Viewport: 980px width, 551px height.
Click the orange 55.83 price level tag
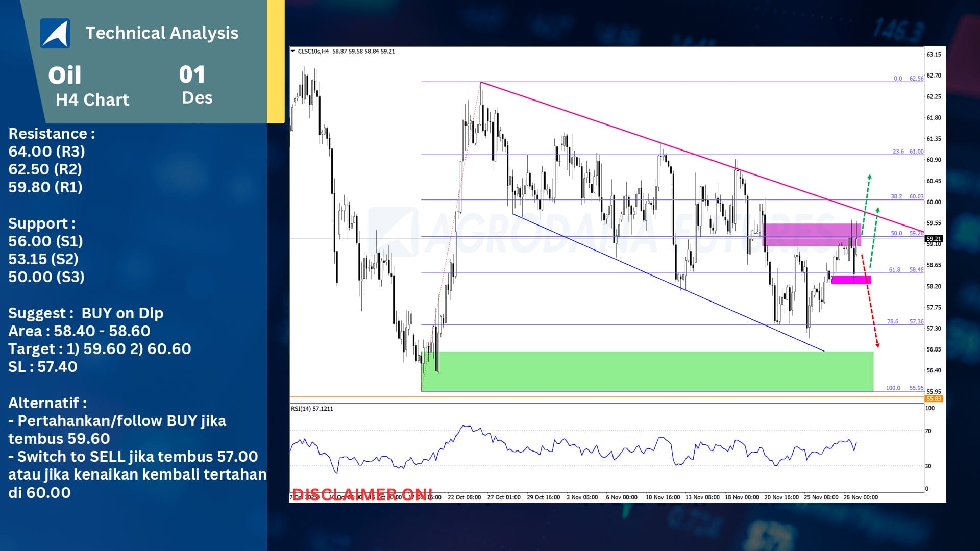934,398
